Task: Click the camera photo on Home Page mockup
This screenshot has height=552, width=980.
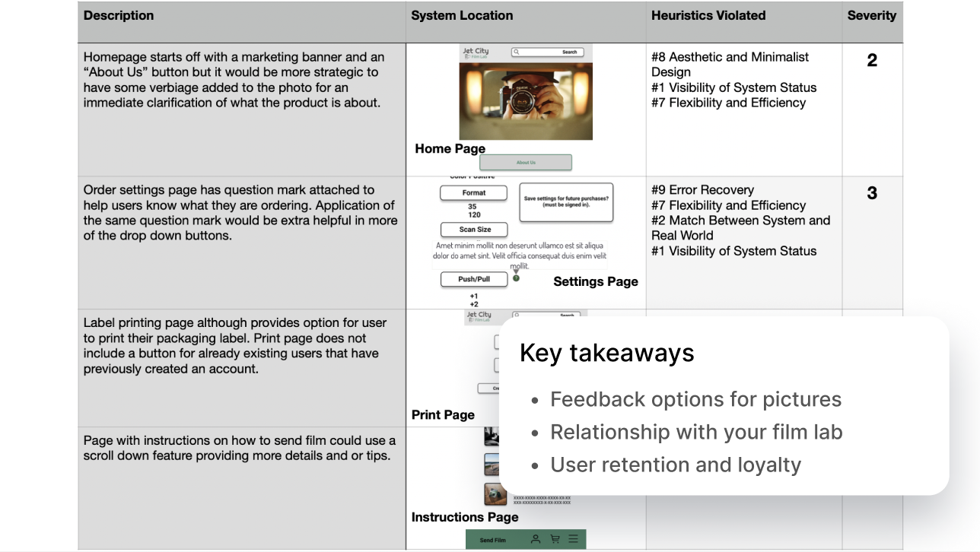Action: 526,101
